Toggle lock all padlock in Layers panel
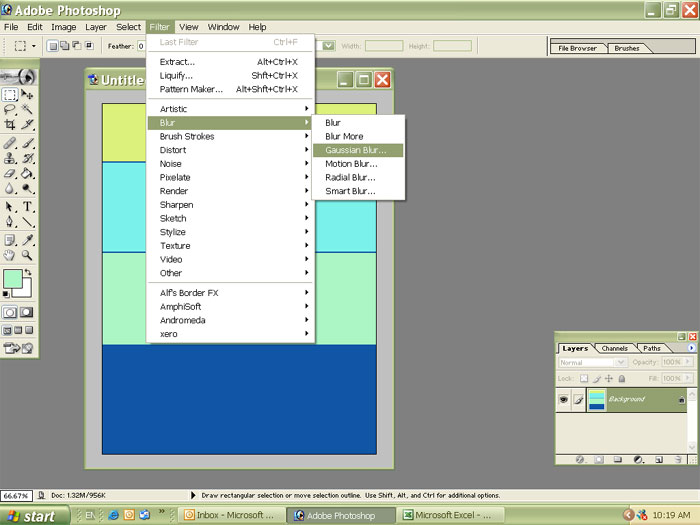 pos(622,379)
